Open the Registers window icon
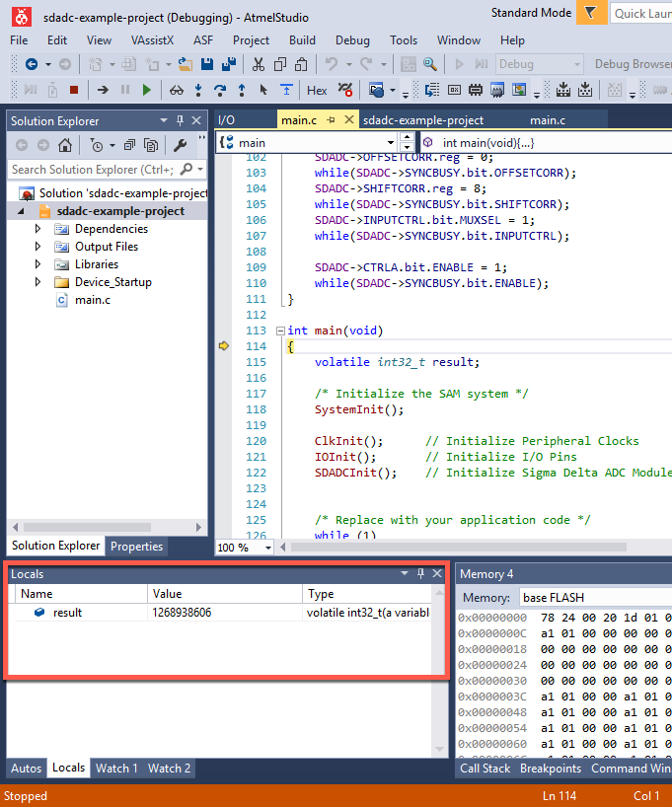Screen dimensions: 672x807 point(454,90)
